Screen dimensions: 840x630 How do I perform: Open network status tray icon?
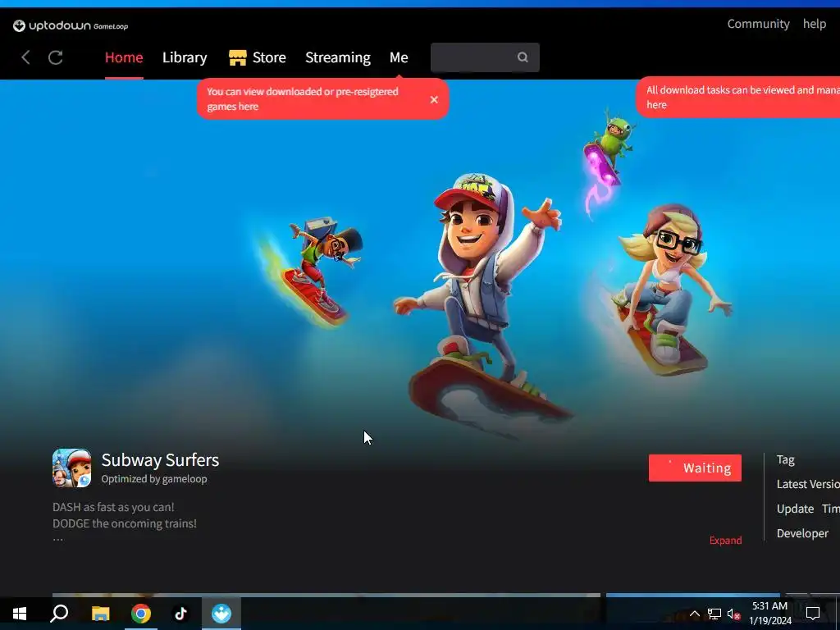(714, 614)
